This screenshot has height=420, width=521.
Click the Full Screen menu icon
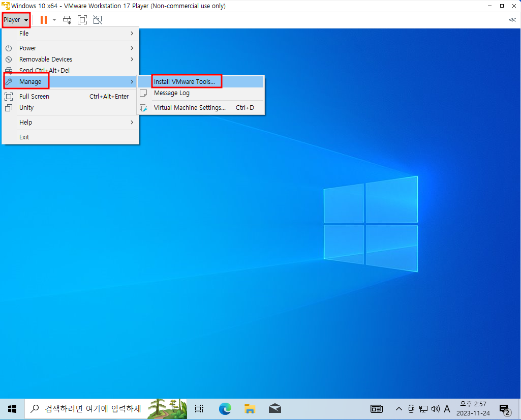[x=9, y=97]
